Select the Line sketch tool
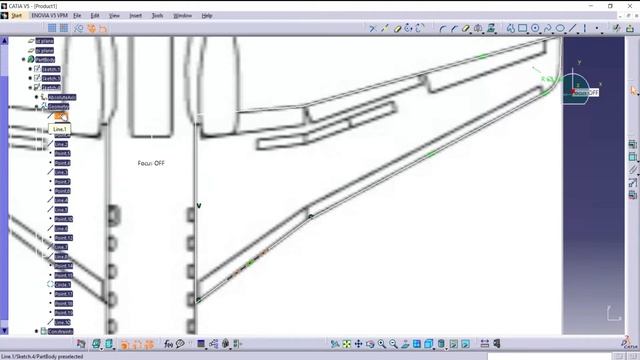This screenshot has width=640, height=360. point(573,28)
